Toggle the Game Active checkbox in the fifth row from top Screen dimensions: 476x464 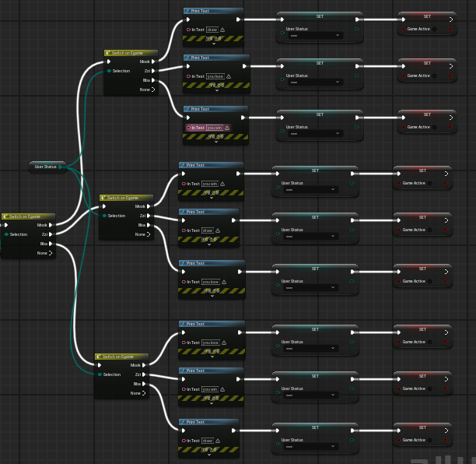coord(430,230)
